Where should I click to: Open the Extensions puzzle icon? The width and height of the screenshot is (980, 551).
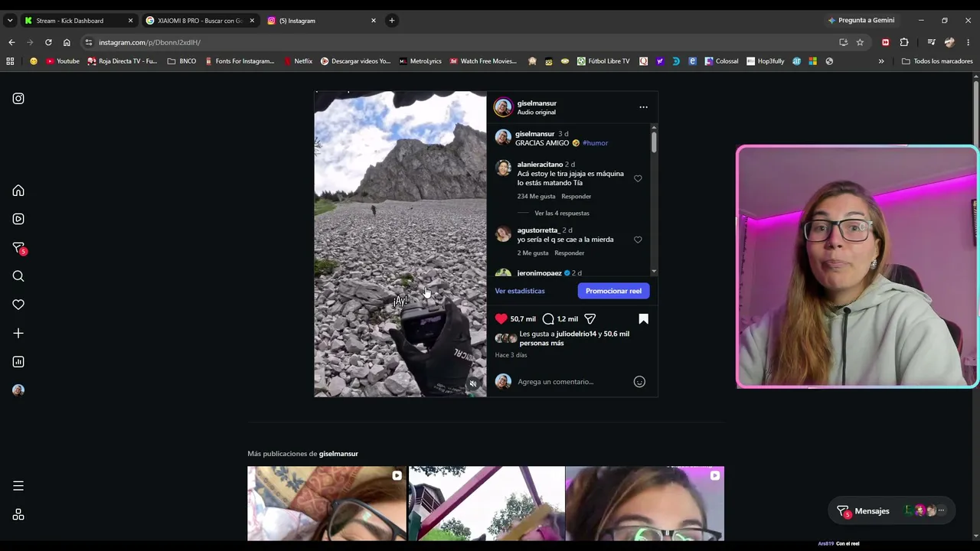pos(904,42)
